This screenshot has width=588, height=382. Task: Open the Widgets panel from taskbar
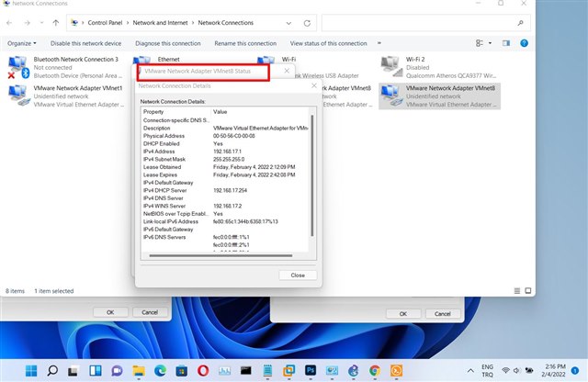pos(96,371)
